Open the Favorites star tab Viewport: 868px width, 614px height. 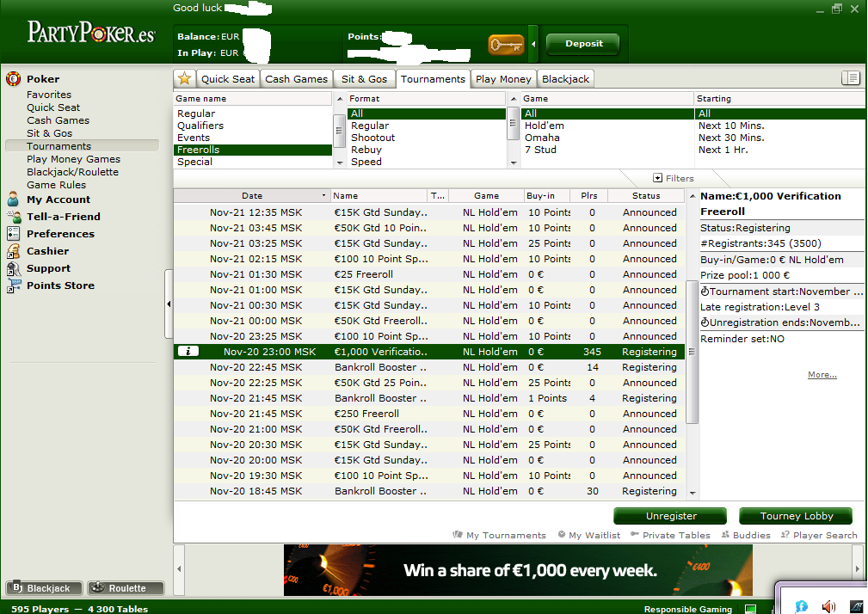click(x=184, y=78)
